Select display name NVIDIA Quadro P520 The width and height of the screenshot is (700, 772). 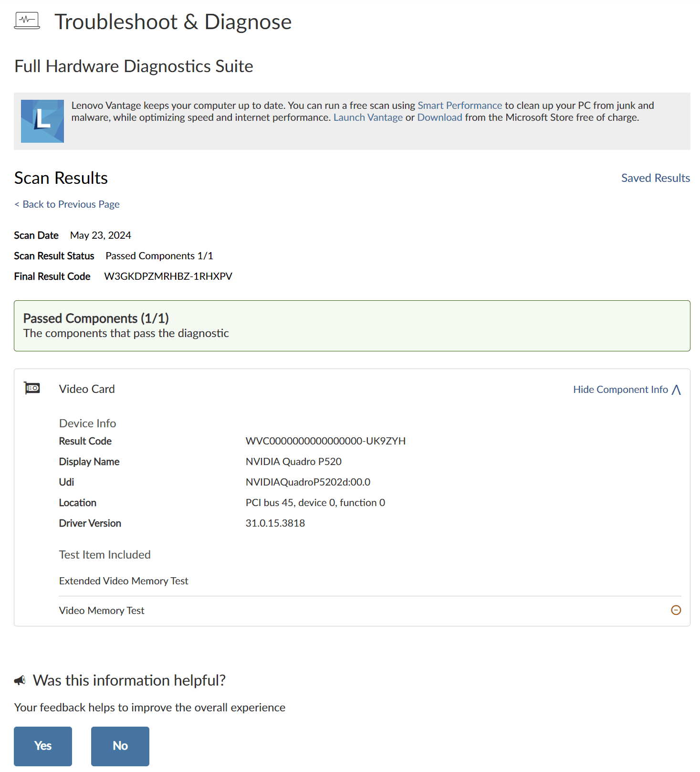click(x=293, y=462)
